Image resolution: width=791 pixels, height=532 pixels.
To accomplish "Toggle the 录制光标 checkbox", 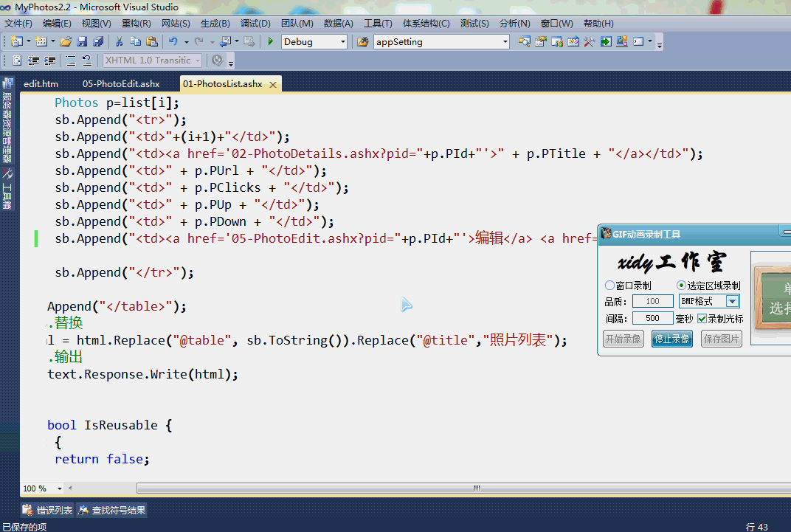I will 702,319.
